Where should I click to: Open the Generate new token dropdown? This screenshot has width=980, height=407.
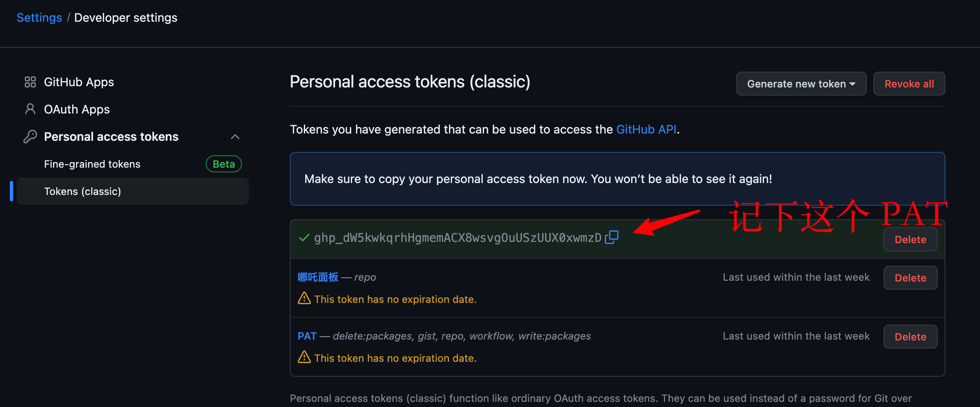point(801,84)
